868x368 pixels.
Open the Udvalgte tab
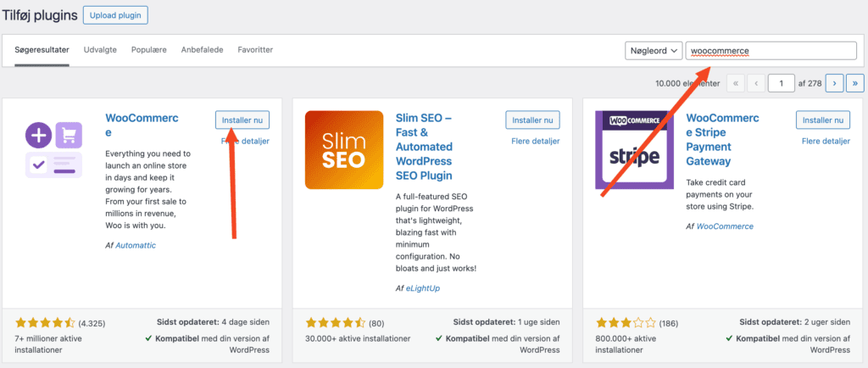pos(100,50)
